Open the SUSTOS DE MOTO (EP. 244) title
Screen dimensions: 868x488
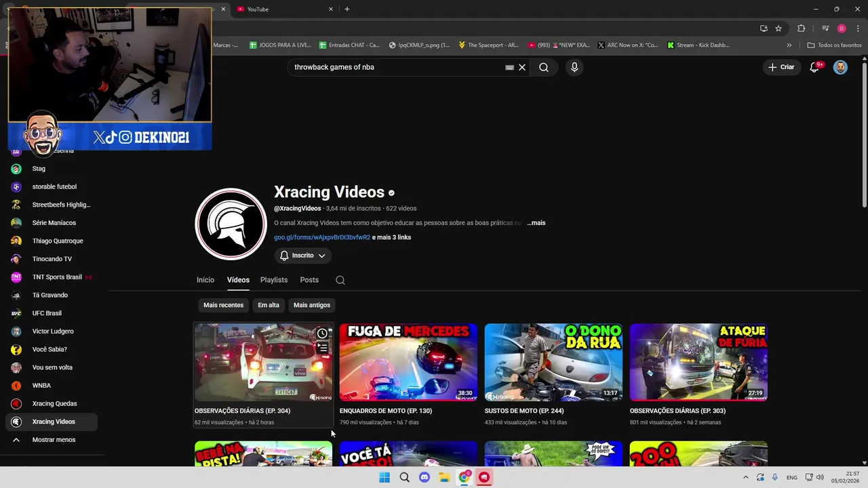524,411
